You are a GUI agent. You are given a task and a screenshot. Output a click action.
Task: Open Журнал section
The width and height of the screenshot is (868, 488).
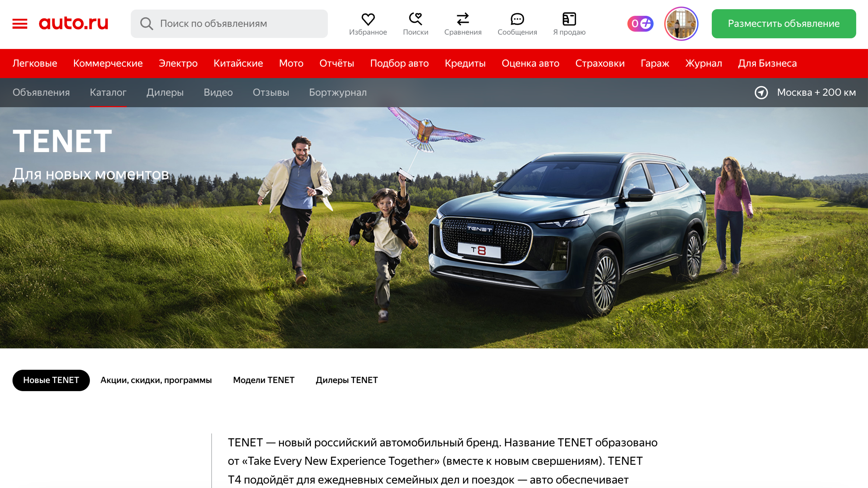(703, 63)
